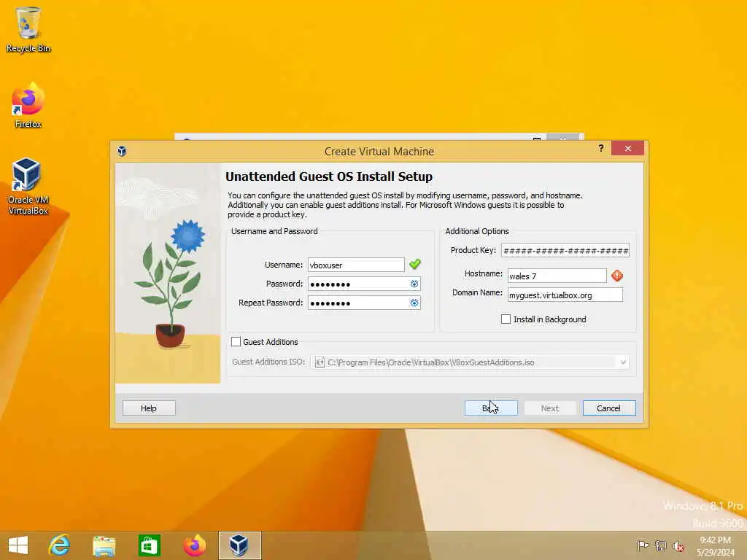
Task: Open network icon in system tray
Action: point(660,545)
